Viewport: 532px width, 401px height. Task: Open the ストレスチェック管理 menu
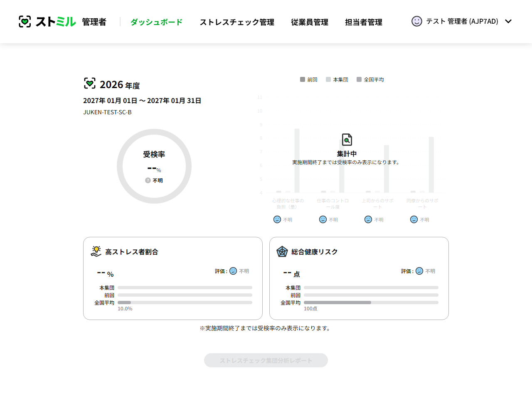click(237, 22)
